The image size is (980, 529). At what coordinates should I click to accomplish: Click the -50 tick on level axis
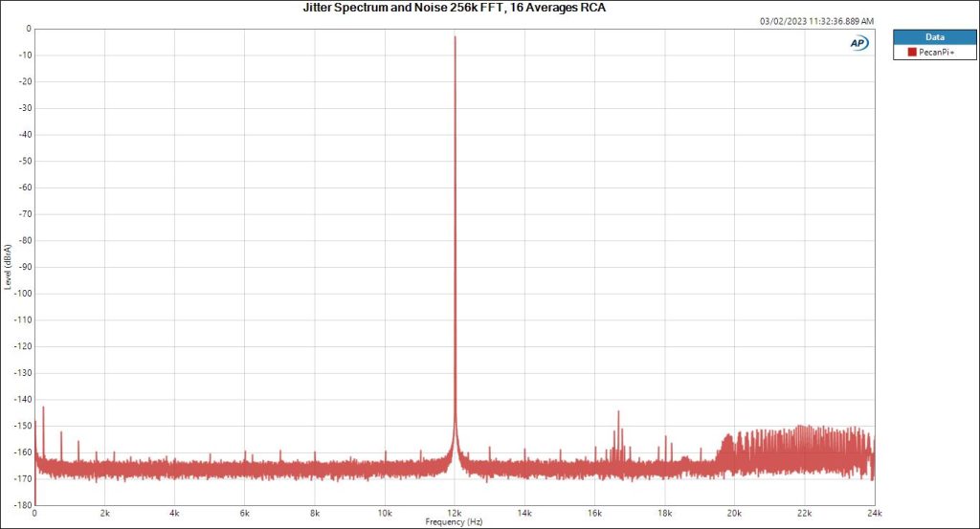coord(23,162)
